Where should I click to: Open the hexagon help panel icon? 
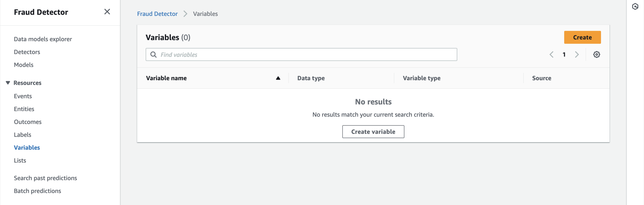(x=635, y=6)
